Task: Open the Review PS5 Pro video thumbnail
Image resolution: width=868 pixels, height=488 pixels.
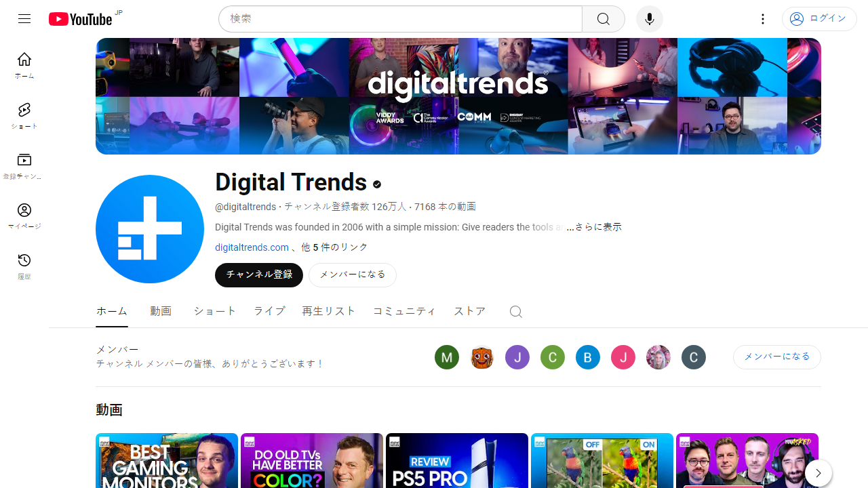Action: (457, 461)
